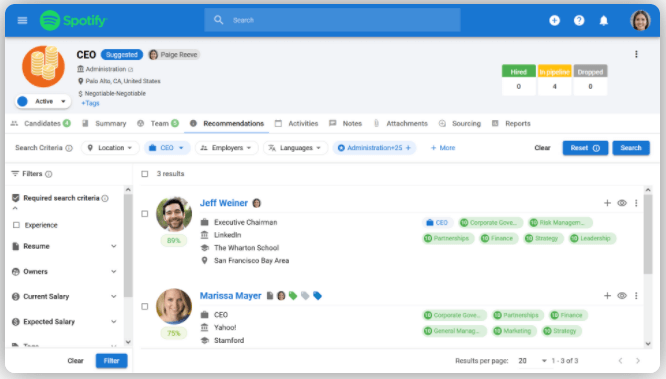Switch to the Notes tab

(346, 124)
